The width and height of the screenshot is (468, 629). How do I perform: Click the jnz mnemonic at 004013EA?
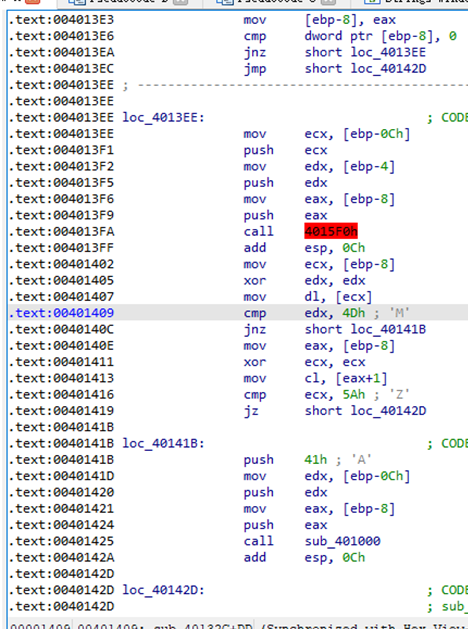click(255, 53)
